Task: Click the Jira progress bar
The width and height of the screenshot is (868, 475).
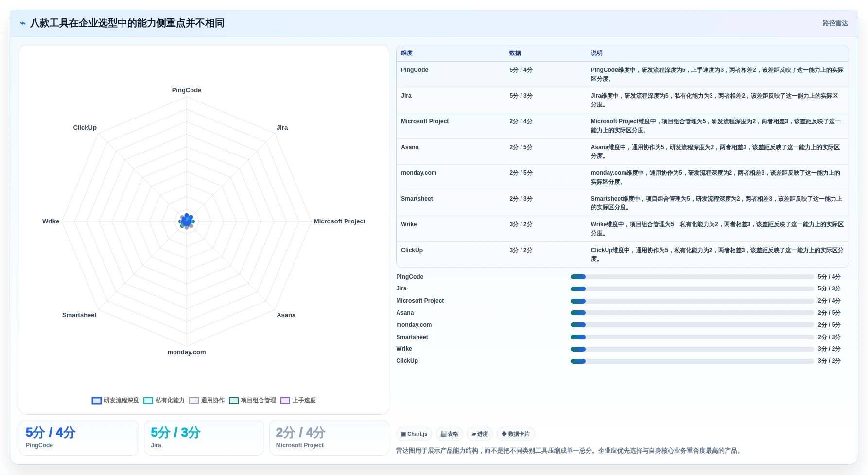Action: (x=692, y=289)
